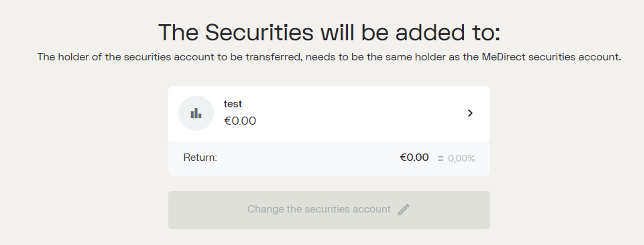Open the test securities account card

329,113
